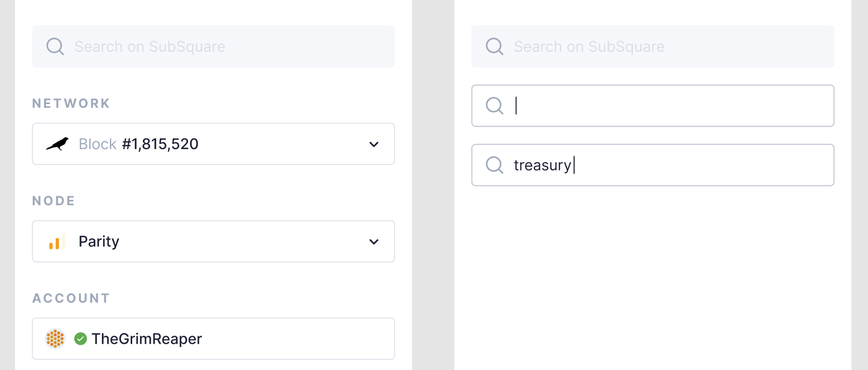868x370 pixels.
Task: Click the NODE section heading
Action: tap(53, 200)
